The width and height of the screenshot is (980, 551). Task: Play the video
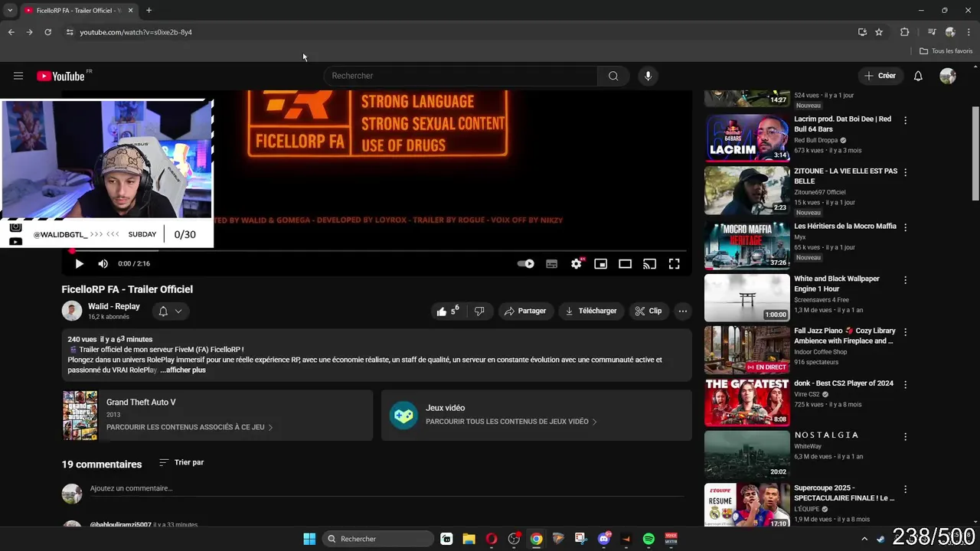coord(79,263)
